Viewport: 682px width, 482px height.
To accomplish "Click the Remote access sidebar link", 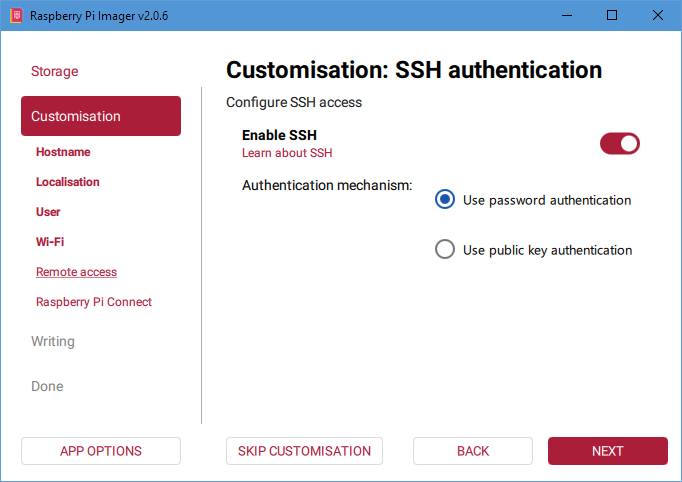I will click(x=76, y=272).
